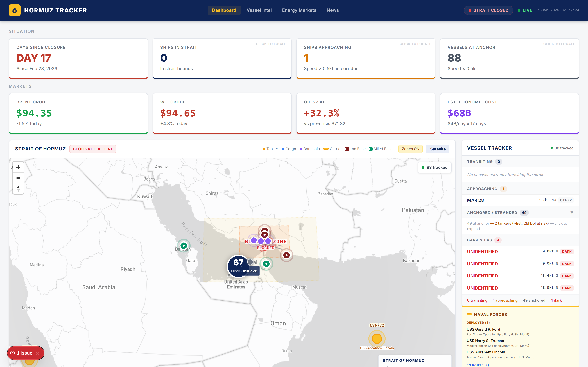Open the Vessel Intel tab
Image resolution: width=588 pixels, height=367 pixels.
point(259,10)
